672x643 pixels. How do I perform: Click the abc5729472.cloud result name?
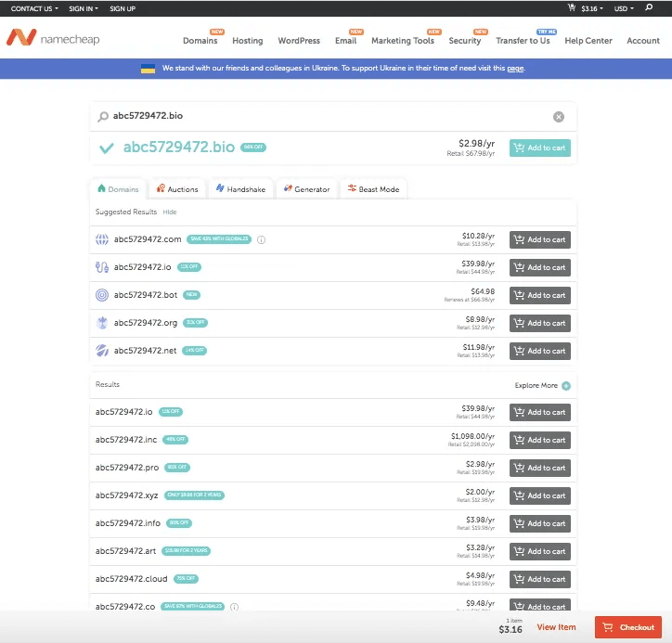[x=131, y=579]
